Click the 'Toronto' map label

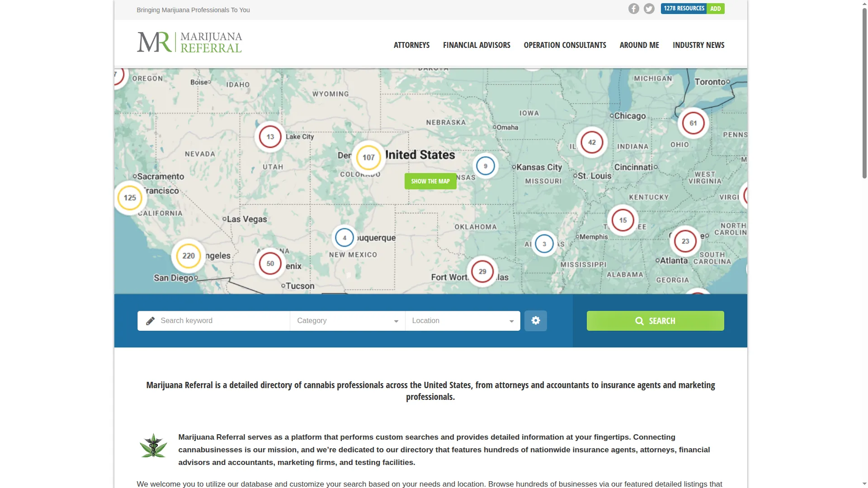710,82
